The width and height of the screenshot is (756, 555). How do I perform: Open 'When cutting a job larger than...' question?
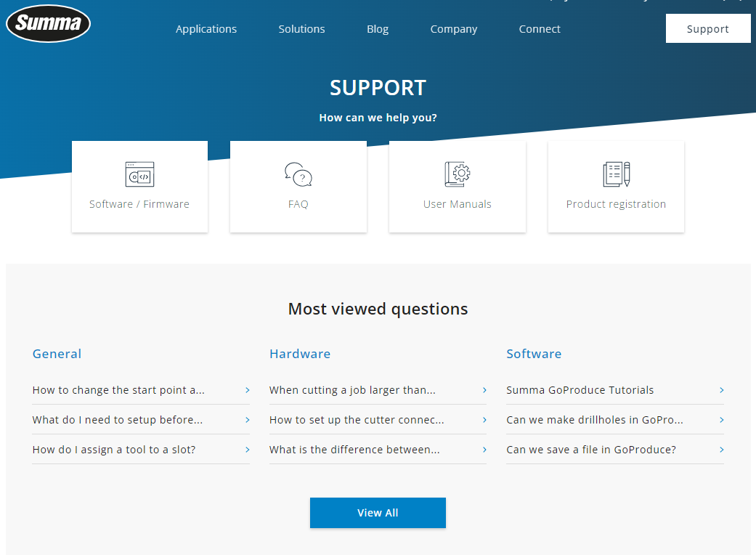[x=378, y=390]
